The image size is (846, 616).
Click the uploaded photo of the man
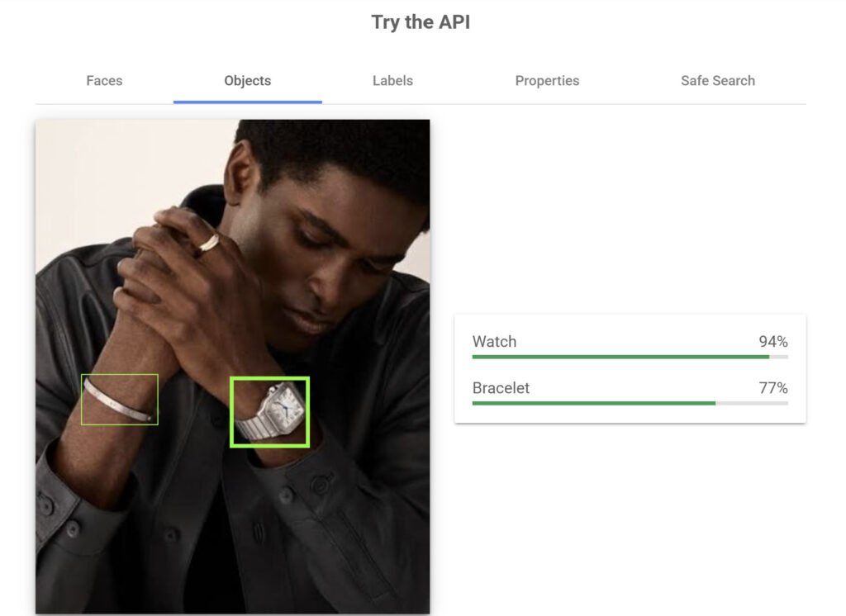pos(232,367)
